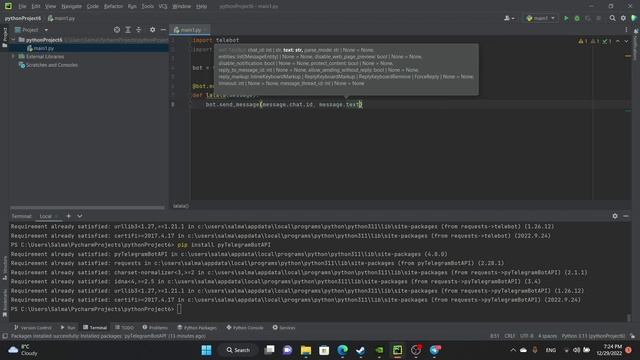Select main1.py in project tree
The width and height of the screenshot is (640, 360).
(x=40, y=48)
